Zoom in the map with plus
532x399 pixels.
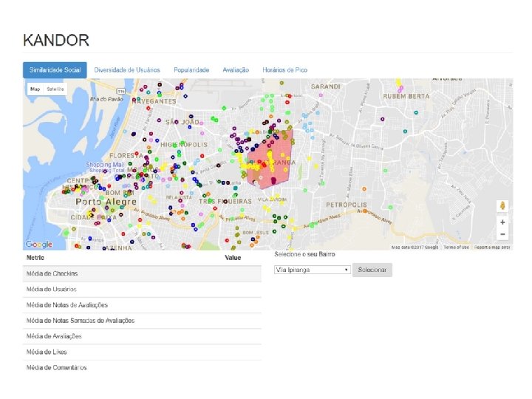tap(502, 222)
